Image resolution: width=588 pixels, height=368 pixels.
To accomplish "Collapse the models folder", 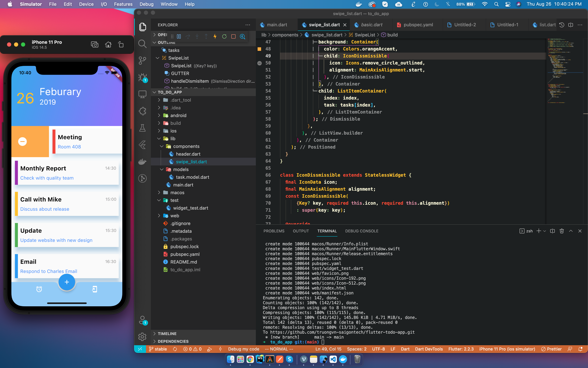I will [162, 169].
